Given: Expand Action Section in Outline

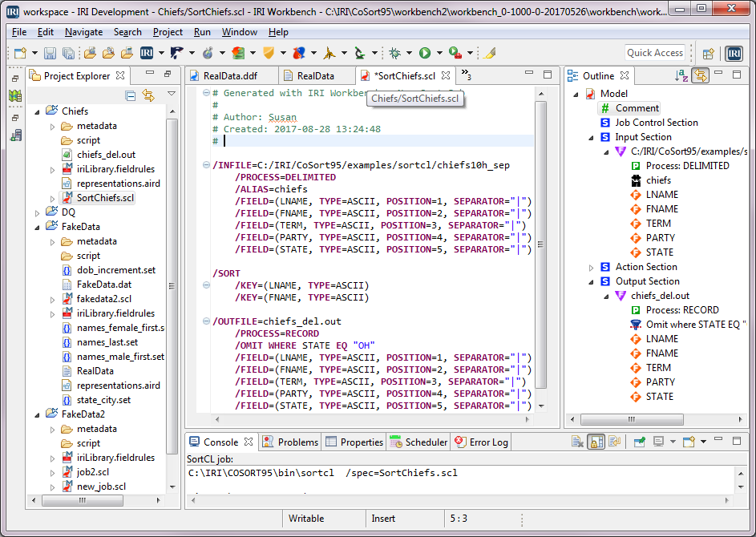Looking at the screenshot, I should tap(591, 268).
